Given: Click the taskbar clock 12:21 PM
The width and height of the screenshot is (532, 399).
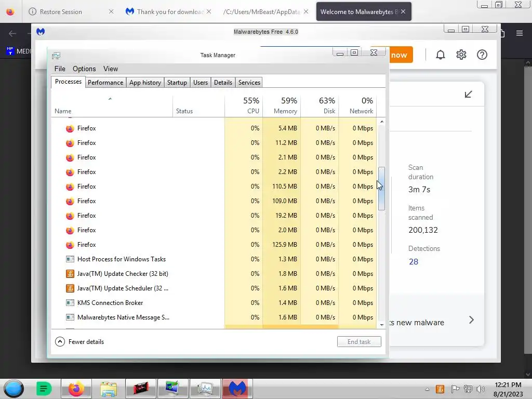Looking at the screenshot, I should [508, 385].
